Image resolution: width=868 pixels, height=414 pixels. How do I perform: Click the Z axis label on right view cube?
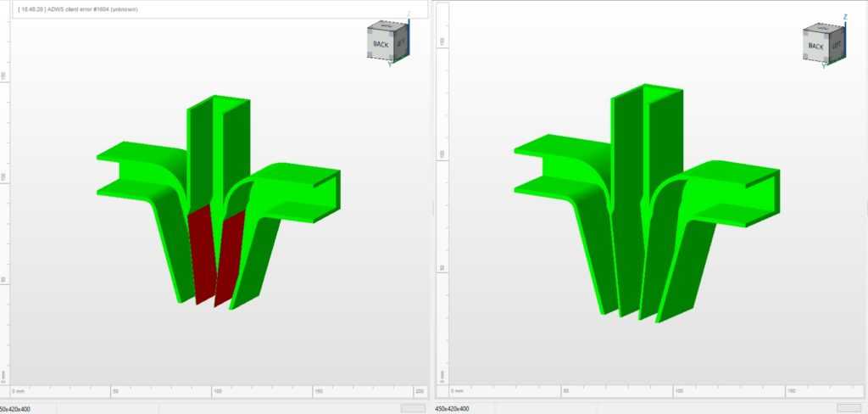tap(845, 16)
